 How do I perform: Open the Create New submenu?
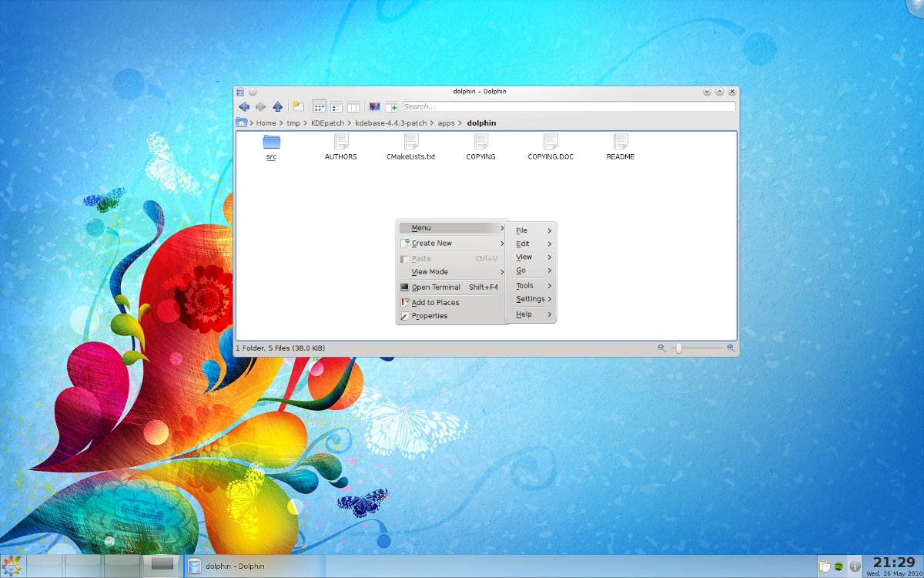click(x=452, y=243)
